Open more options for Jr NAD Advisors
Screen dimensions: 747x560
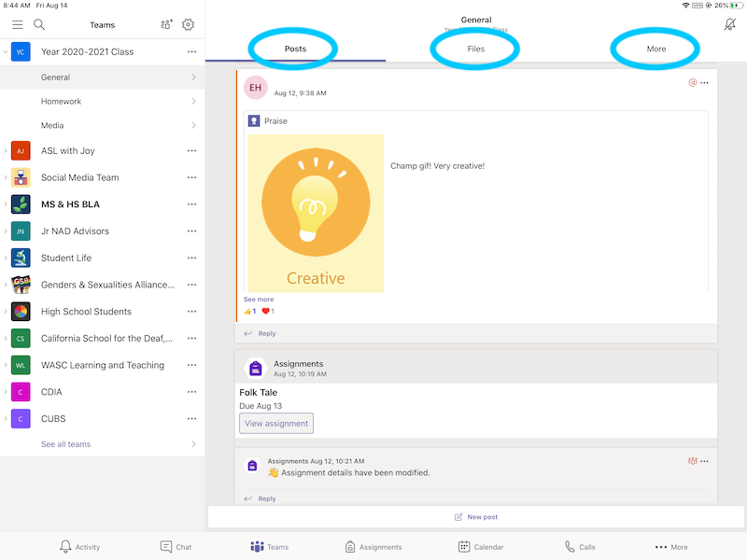[x=192, y=231]
